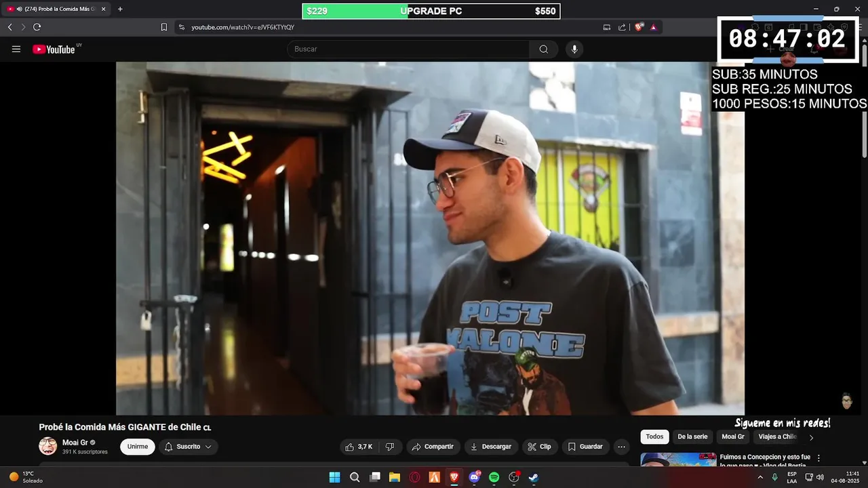Image resolution: width=868 pixels, height=488 pixels.
Task: Mute the tab's audio speaker icon
Action: click(19, 9)
